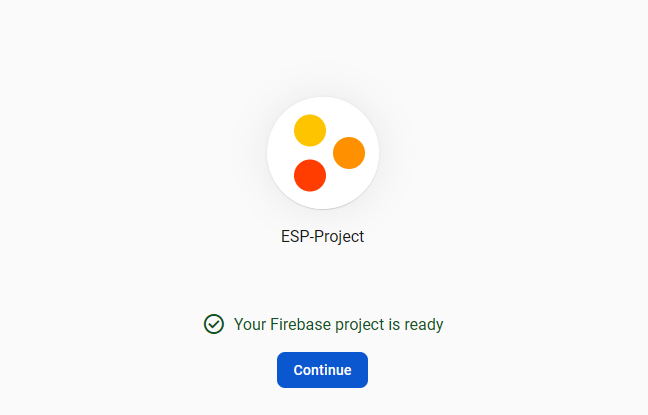Click the yellow dot in Firebase logo

coord(310,131)
